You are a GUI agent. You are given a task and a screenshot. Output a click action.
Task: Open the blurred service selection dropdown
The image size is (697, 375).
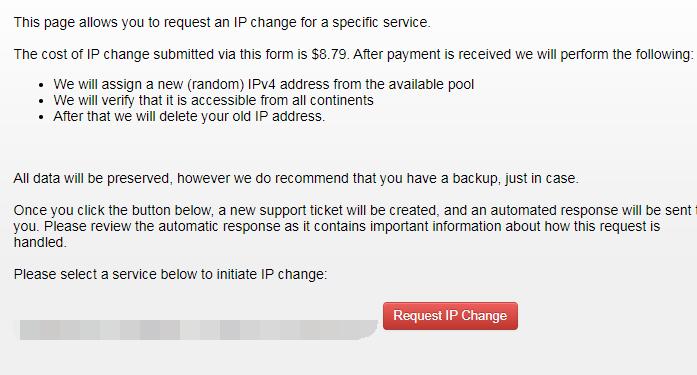199,330
